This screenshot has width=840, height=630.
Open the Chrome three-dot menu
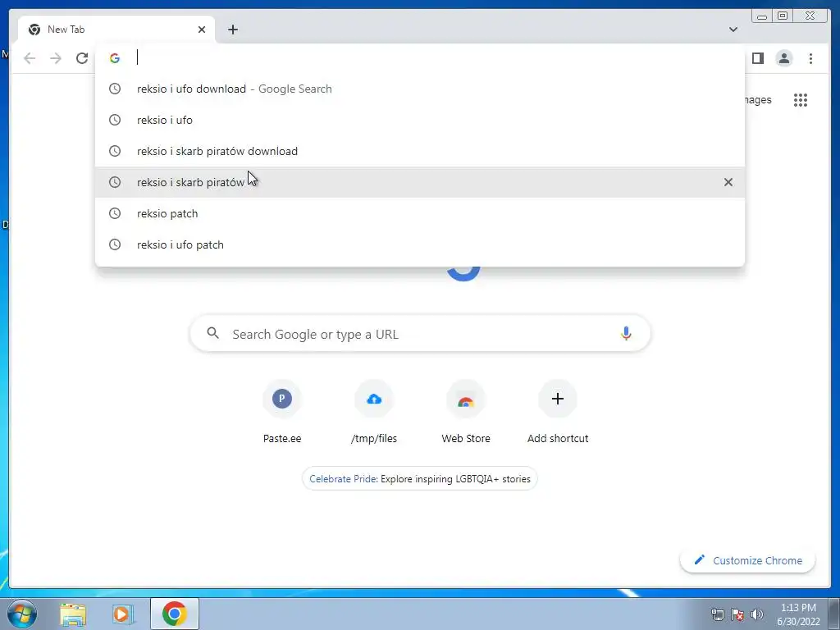point(810,58)
